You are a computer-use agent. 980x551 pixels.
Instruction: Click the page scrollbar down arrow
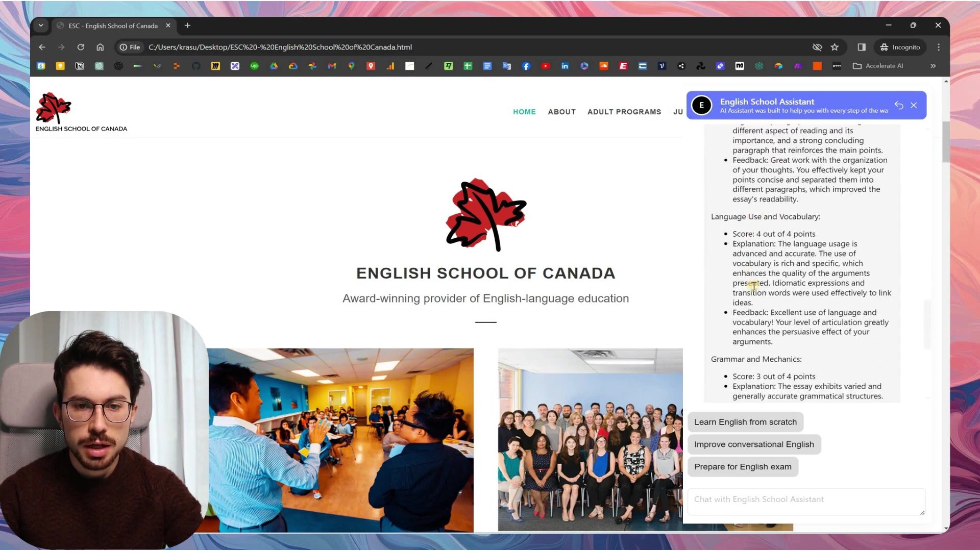click(946, 529)
